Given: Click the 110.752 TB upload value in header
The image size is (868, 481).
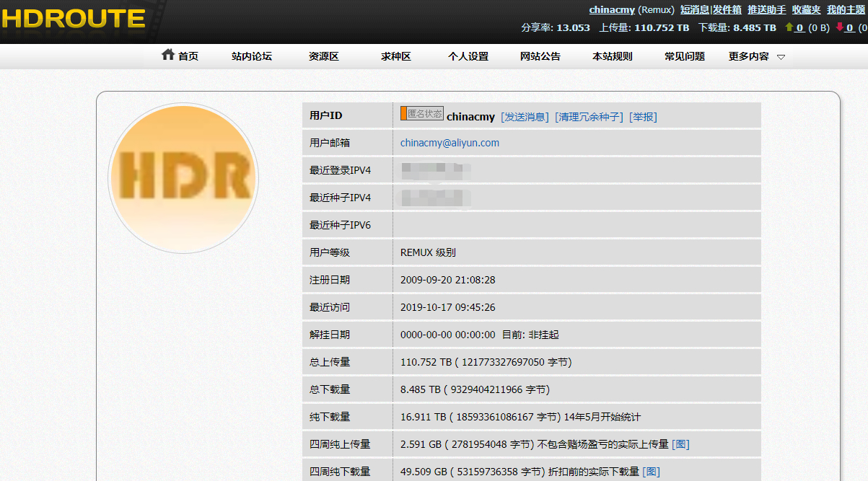Looking at the screenshot, I should pos(662,28).
